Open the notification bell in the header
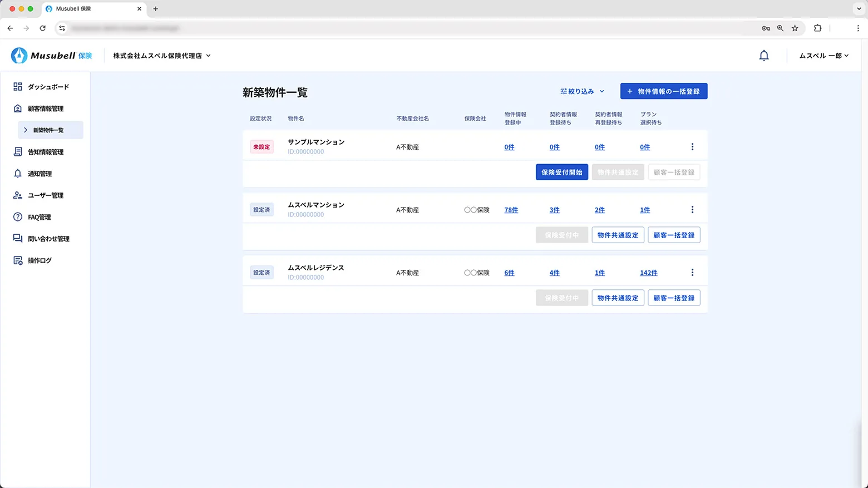 [x=764, y=55]
